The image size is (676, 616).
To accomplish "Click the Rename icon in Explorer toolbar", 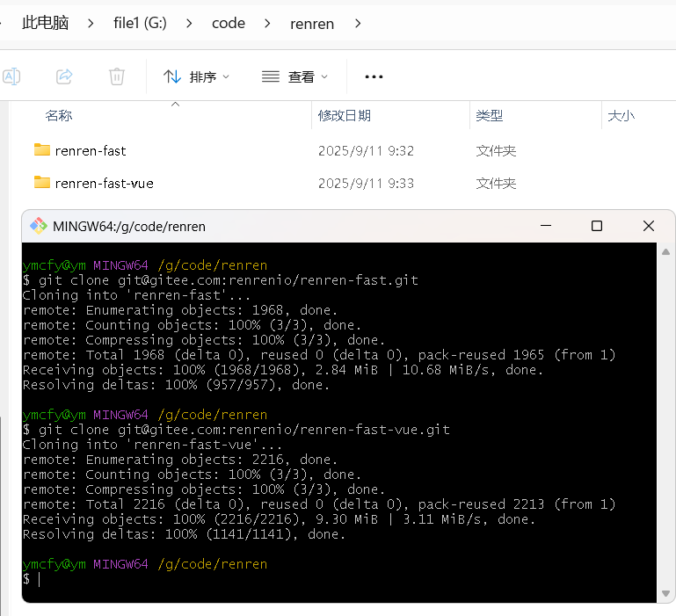I will (x=11, y=76).
